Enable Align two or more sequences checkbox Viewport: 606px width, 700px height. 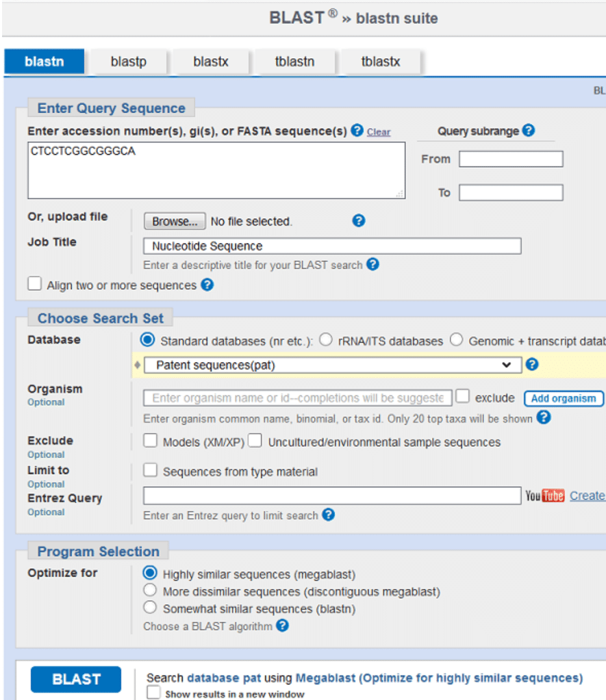coord(34,283)
